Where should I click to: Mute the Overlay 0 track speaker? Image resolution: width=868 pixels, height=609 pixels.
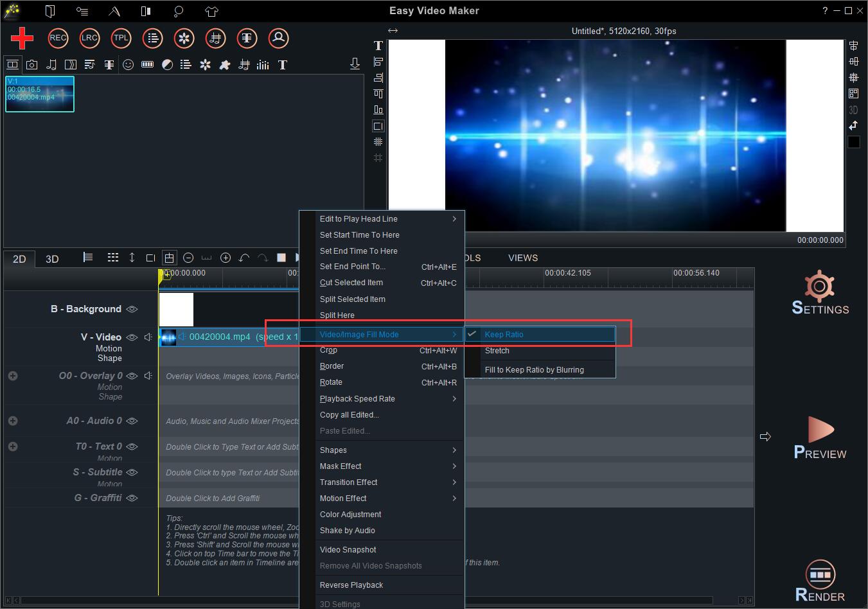(x=148, y=376)
